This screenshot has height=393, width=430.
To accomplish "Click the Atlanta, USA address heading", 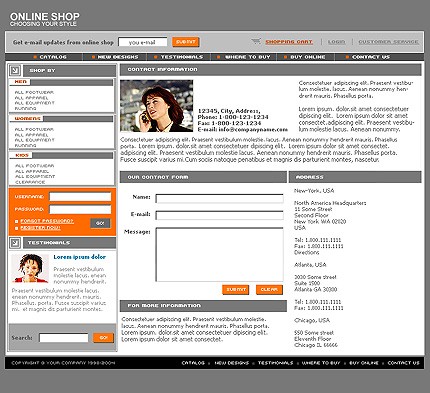I will 310,265.
